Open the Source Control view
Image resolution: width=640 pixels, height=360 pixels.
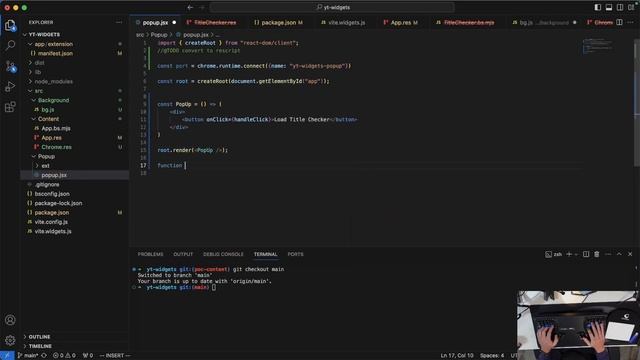(x=10, y=66)
